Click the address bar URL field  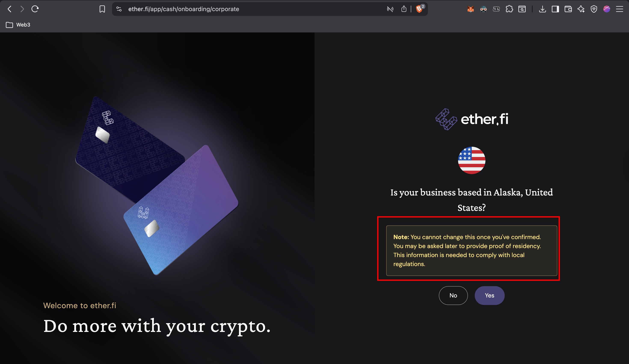click(x=250, y=9)
